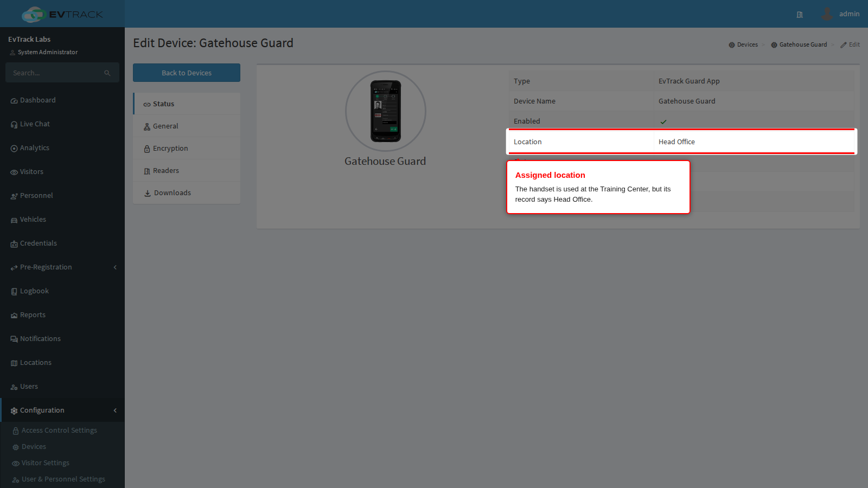
Task: Select the Readers tab
Action: coord(187,171)
